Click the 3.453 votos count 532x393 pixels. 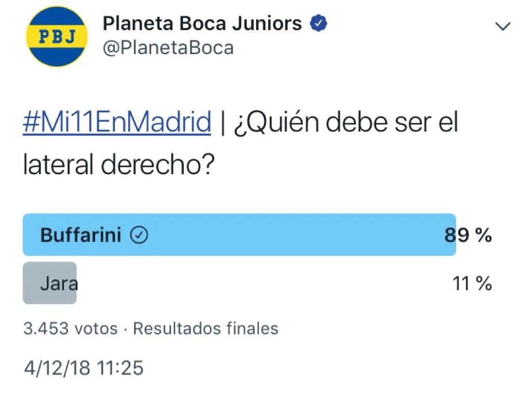[70, 329]
